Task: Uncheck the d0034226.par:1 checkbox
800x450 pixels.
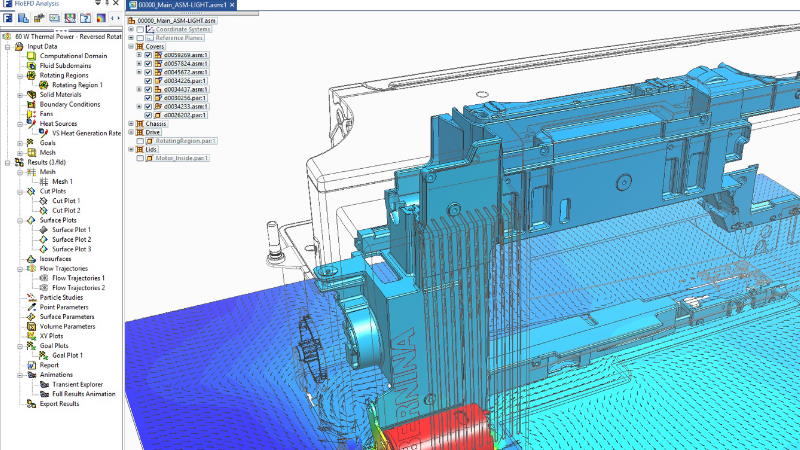Action: (148, 81)
